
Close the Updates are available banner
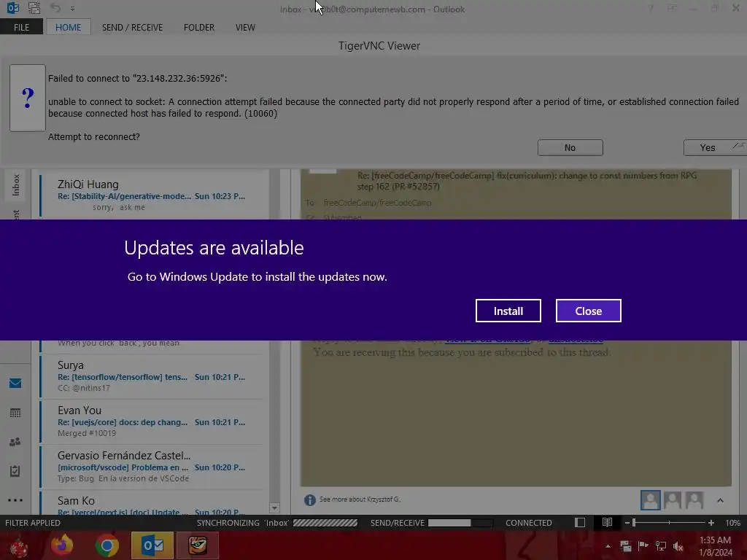589,311
